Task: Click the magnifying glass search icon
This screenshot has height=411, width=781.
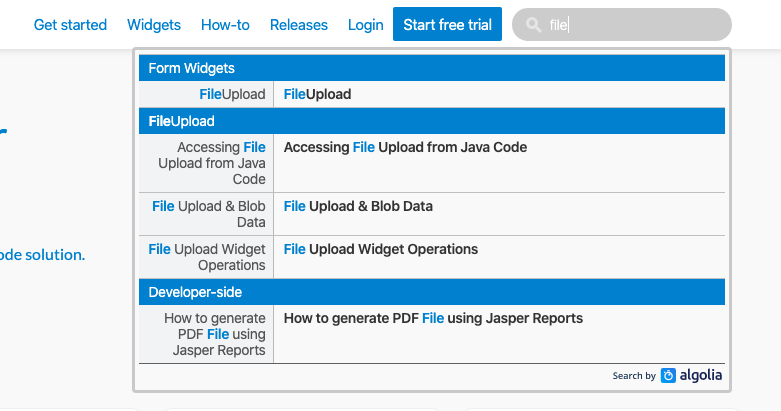Action: click(534, 25)
